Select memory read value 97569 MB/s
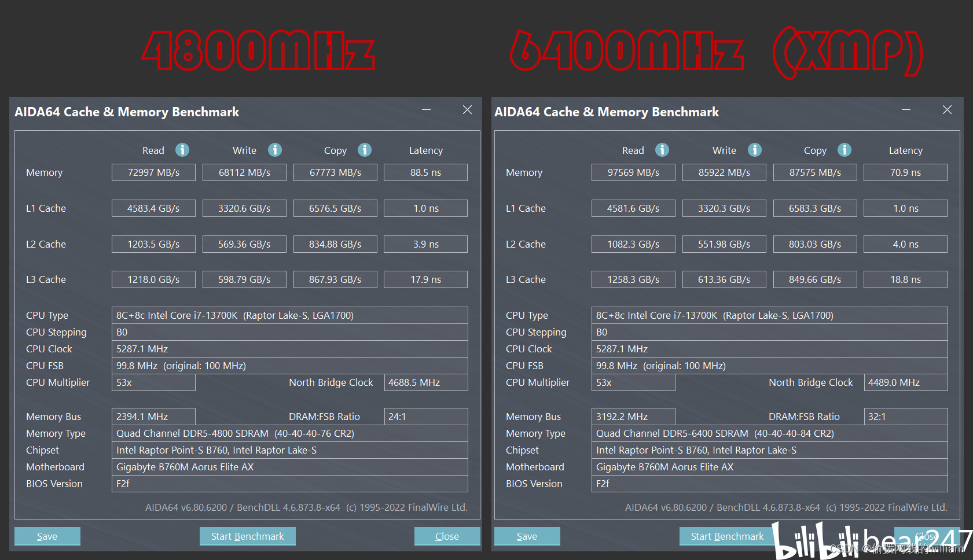Viewport: 973px width, 560px height. tap(633, 172)
